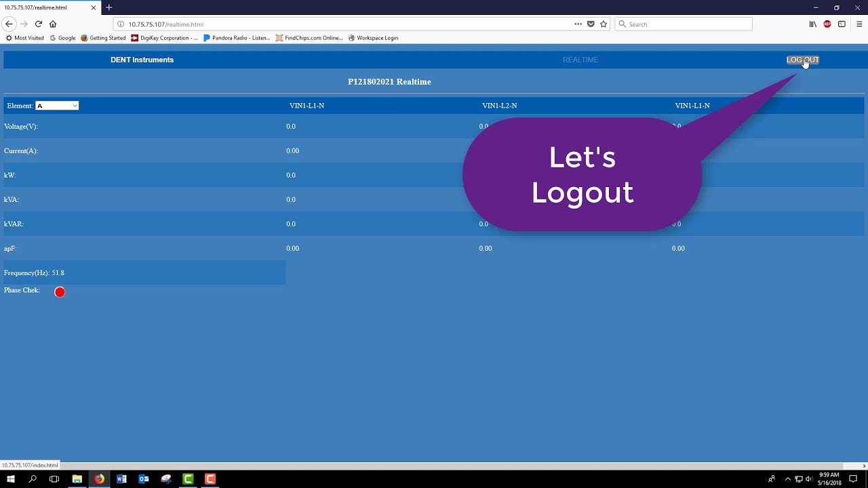This screenshot has height=488, width=868.
Task: Close the 10.75.75.107/realtime.html tab
Action: pos(94,7)
